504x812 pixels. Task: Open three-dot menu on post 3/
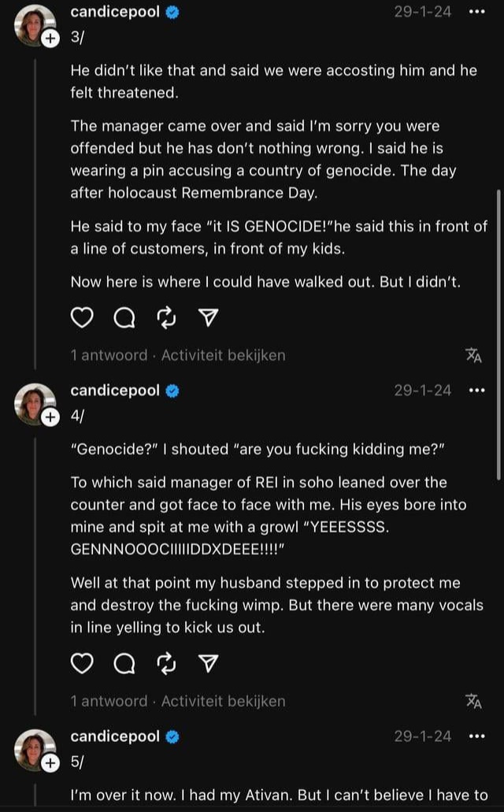tap(476, 12)
